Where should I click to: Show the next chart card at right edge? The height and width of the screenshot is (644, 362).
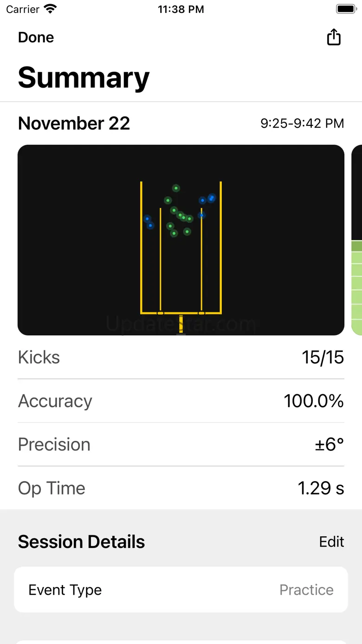pyautogui.click(x=357, y=240)
